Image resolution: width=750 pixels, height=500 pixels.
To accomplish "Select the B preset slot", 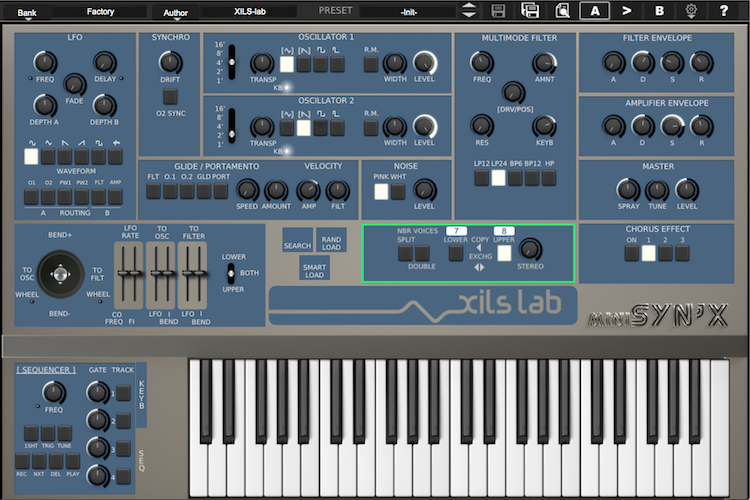I will point(659,11).
